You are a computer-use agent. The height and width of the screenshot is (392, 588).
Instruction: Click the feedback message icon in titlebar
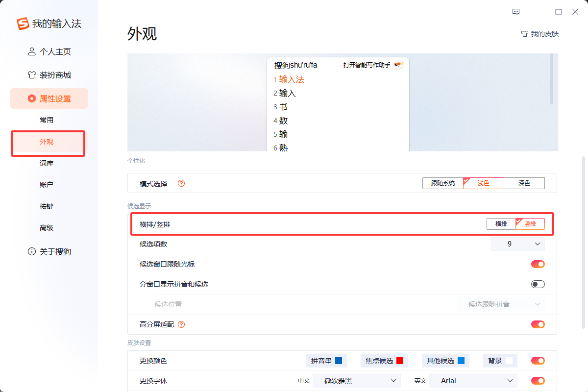(516, 11)
